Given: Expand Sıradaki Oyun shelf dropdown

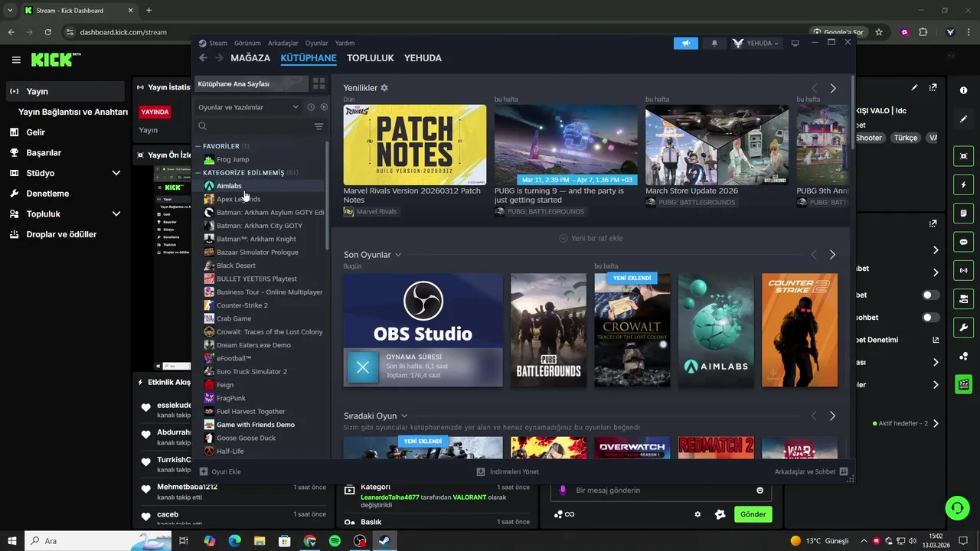Looking at the screenshot, I should tap(404, 416).
